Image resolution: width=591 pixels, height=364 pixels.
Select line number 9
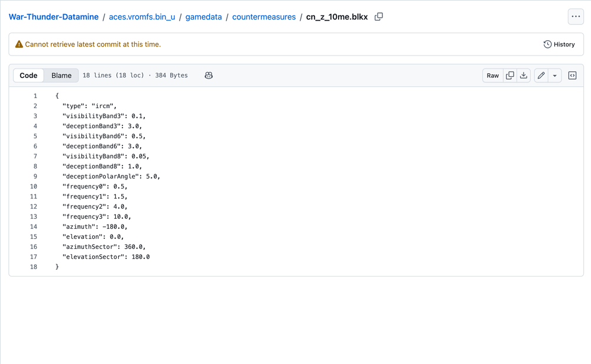pos(35,176)
